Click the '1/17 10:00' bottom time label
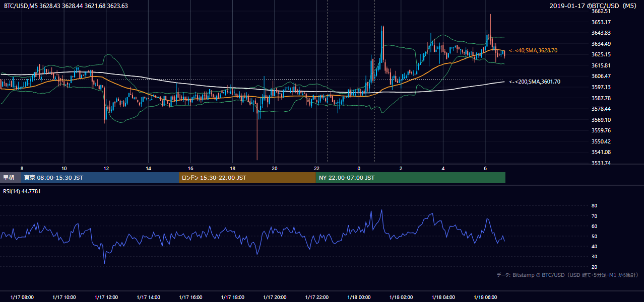 [64, 297]
